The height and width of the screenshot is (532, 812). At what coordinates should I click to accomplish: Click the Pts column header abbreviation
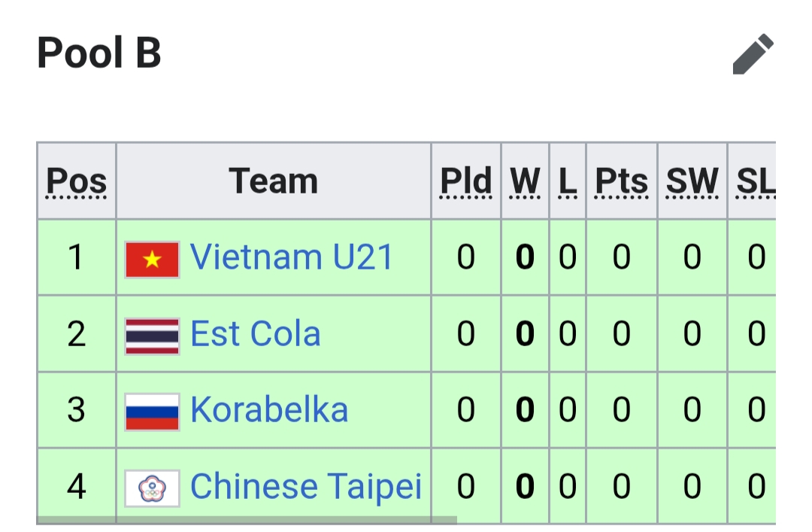(622, 181)
